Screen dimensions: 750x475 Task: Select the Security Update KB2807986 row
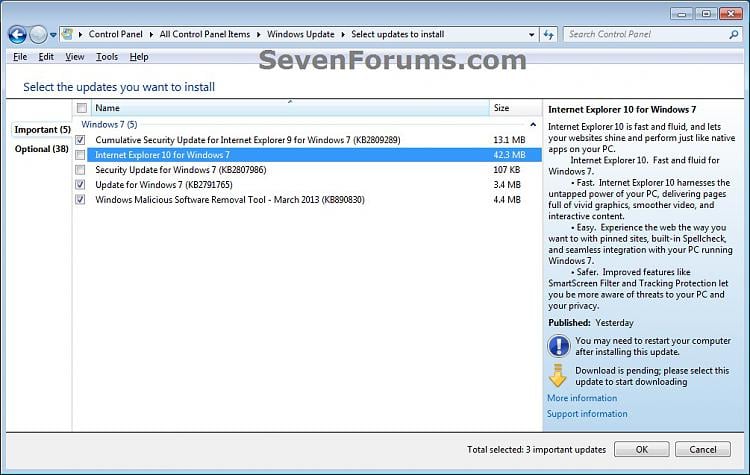(x=307, y=170)
